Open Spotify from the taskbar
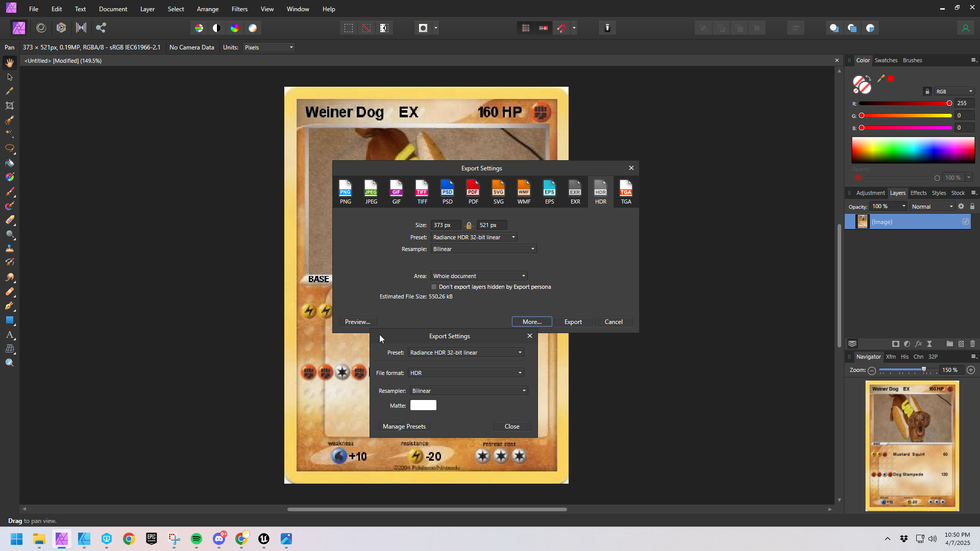980x551 pixels. 197,539
